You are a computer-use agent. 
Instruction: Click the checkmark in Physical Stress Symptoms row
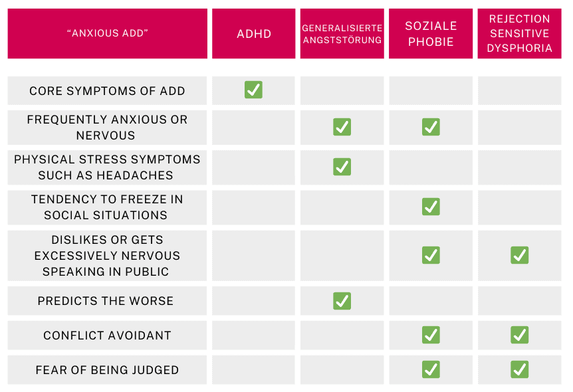tap(342, 167)
